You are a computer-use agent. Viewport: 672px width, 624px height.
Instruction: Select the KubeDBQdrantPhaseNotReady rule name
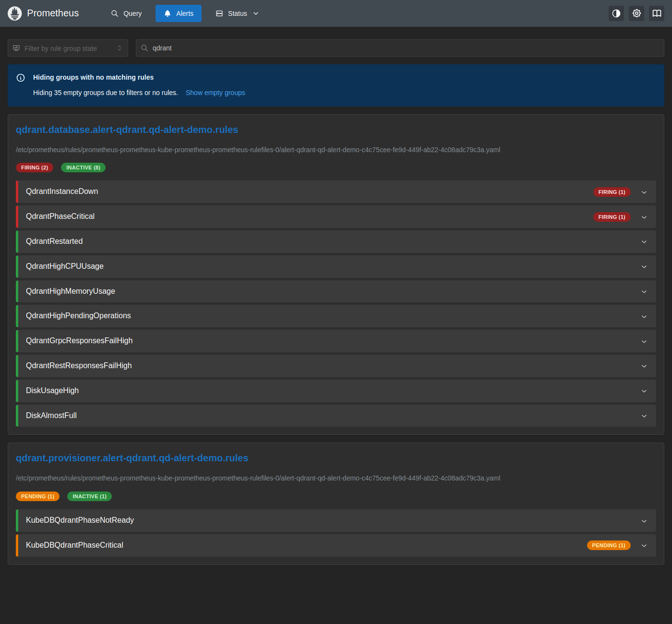pos(80,520)
